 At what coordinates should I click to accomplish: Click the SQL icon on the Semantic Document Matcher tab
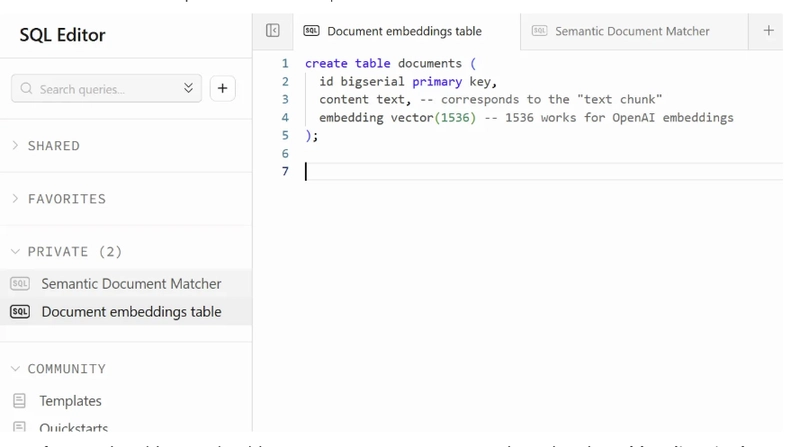coord(539,31)
